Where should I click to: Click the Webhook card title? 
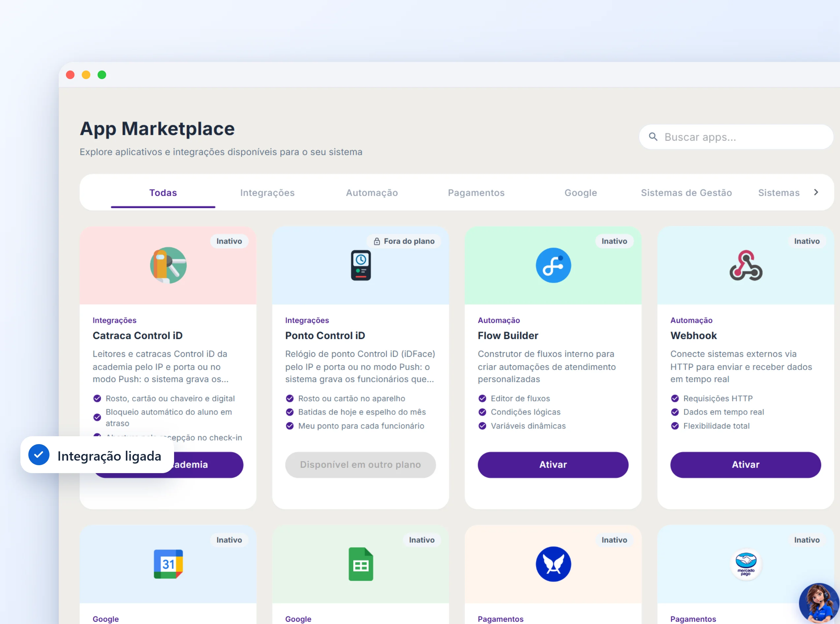[x=693, y=335]
